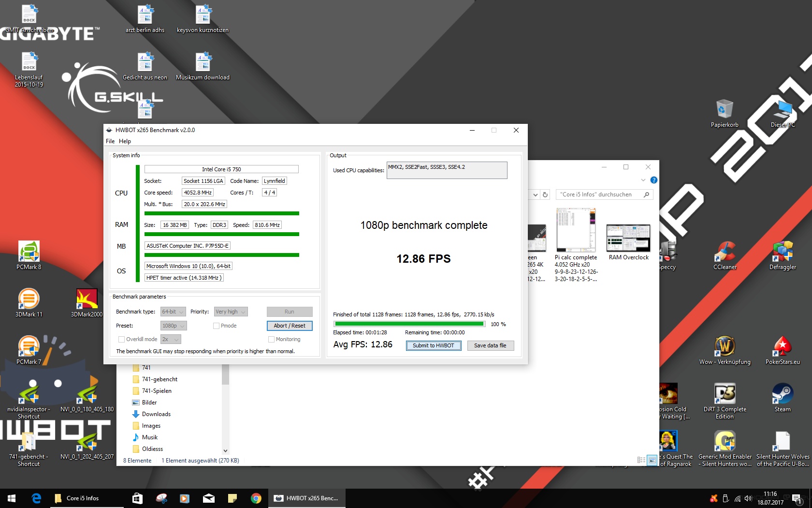The height and width of the screenshot is (508, 812).
Task: Open Google Chrome from the taskbar
Action: point(256,498)
